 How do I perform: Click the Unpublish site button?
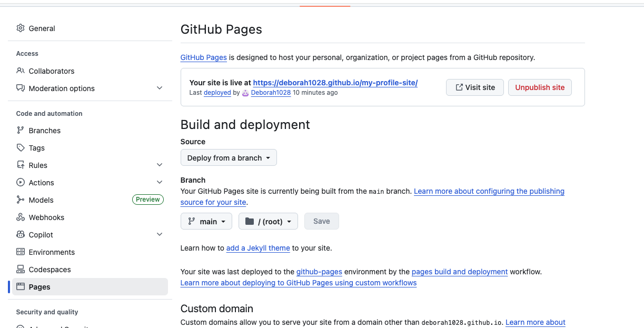click(540, 87)
